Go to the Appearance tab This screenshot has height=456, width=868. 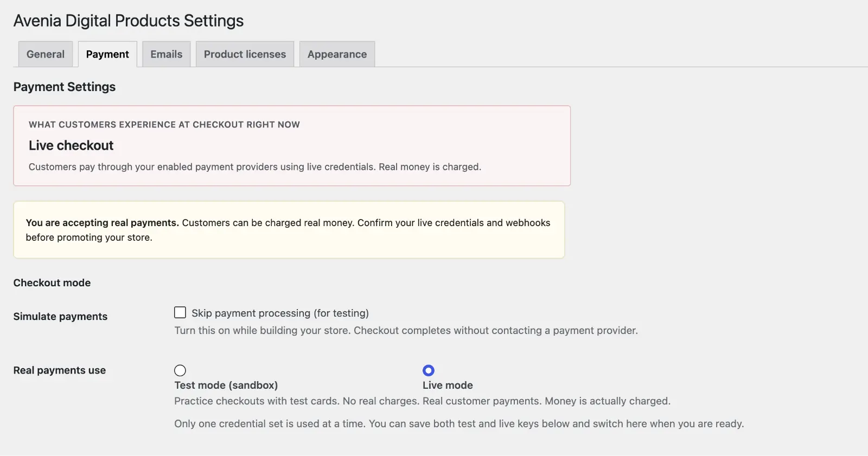(x=337, y=54)
